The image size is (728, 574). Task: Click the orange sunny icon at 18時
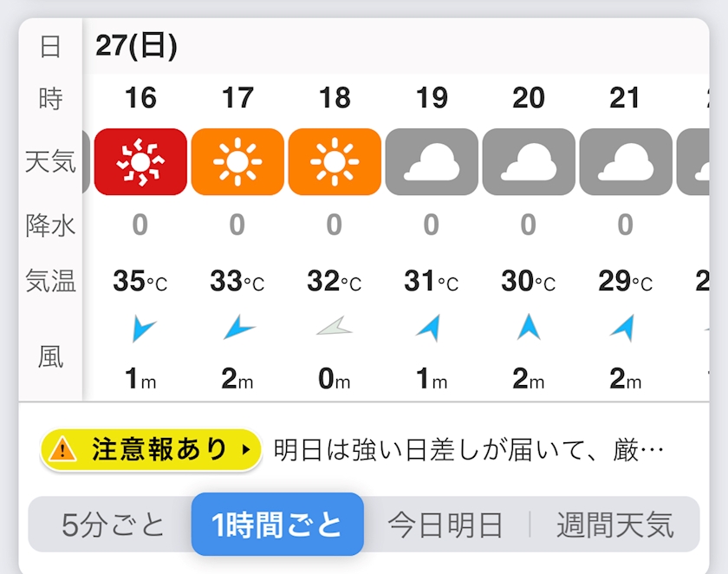tap(335, 162)
